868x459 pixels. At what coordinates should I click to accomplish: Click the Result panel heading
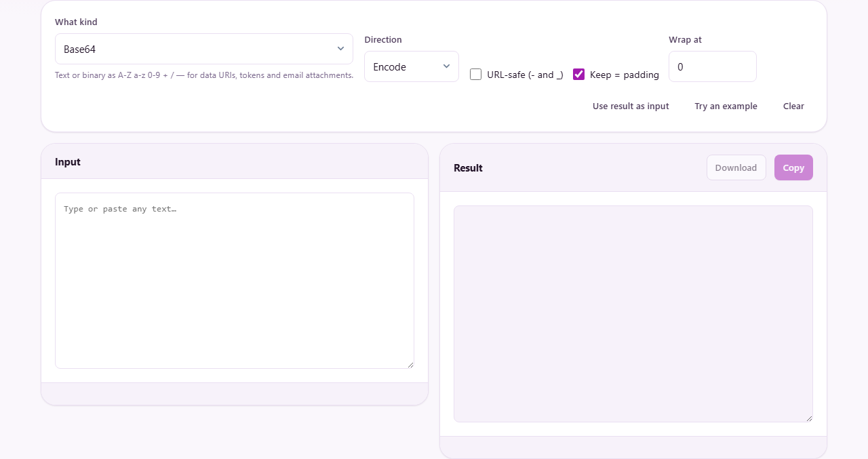click(x=468, y=168)
